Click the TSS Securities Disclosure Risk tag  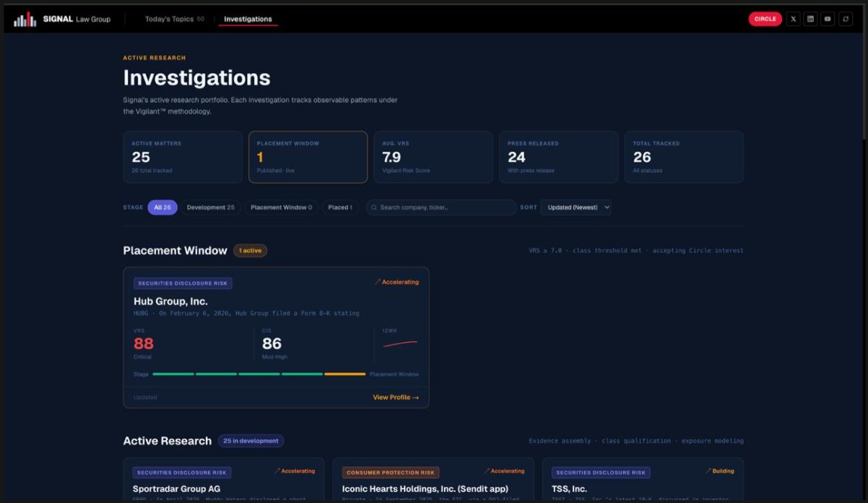pyautogui.click(x=601, y=473)
